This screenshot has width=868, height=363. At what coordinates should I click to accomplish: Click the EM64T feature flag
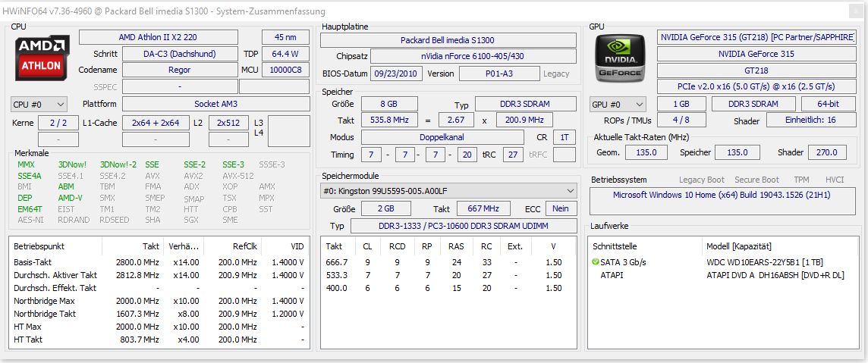(x=30, y=209)
